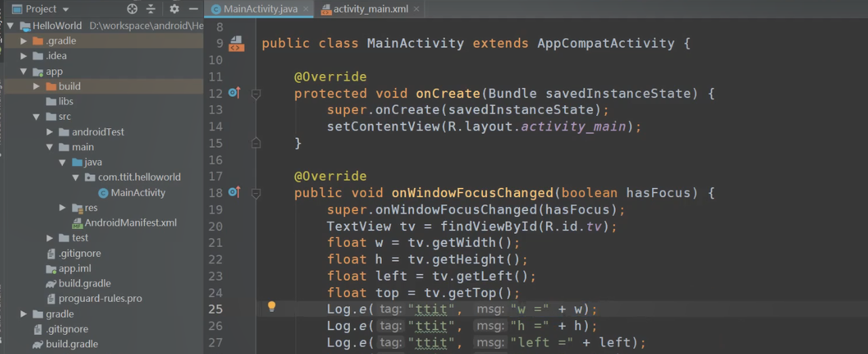Select the .idea folder

tap(56, 56)
